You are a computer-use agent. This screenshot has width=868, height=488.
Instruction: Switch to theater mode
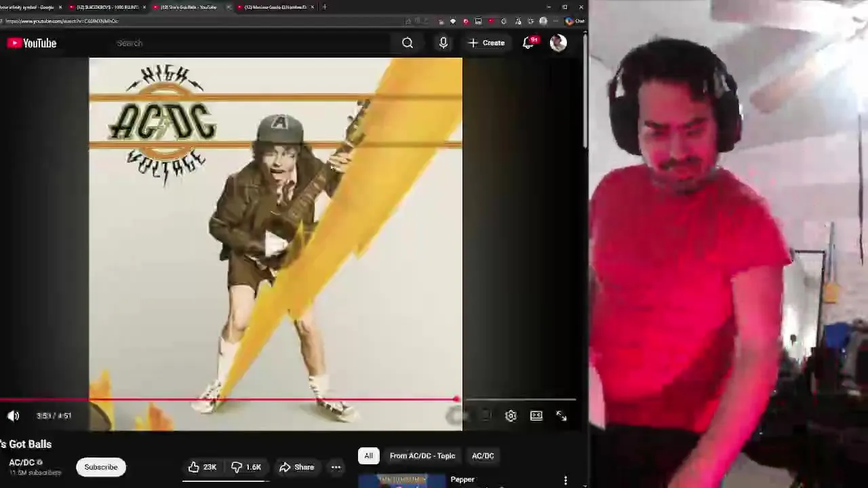536,415
